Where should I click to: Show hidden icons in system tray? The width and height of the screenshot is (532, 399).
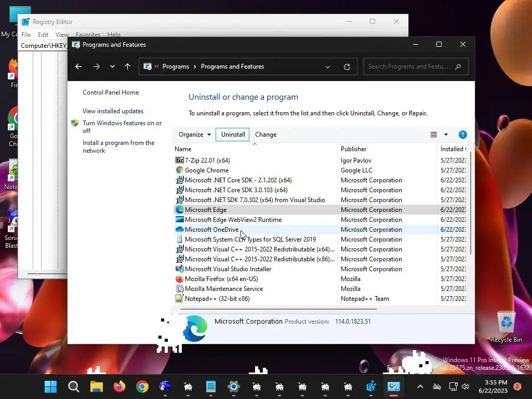pyautogui.click(x=420, y=387)
